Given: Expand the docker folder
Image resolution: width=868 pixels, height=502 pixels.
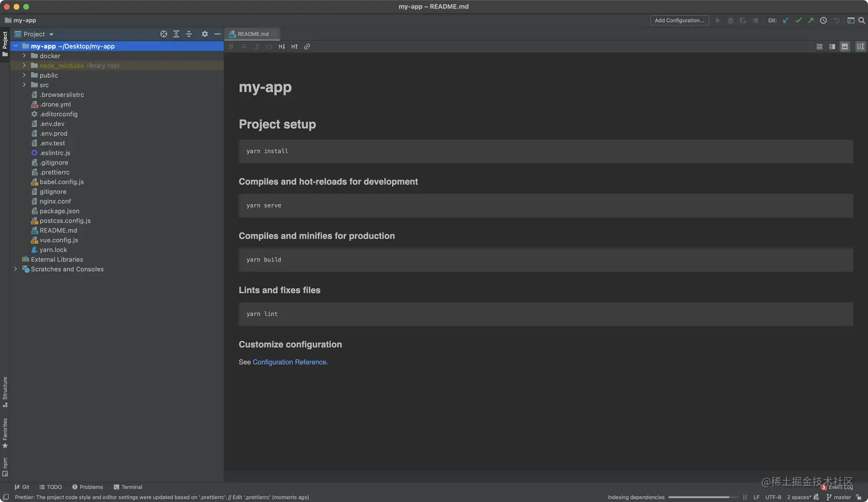Looking at the screenshot, I should [24, 56].
